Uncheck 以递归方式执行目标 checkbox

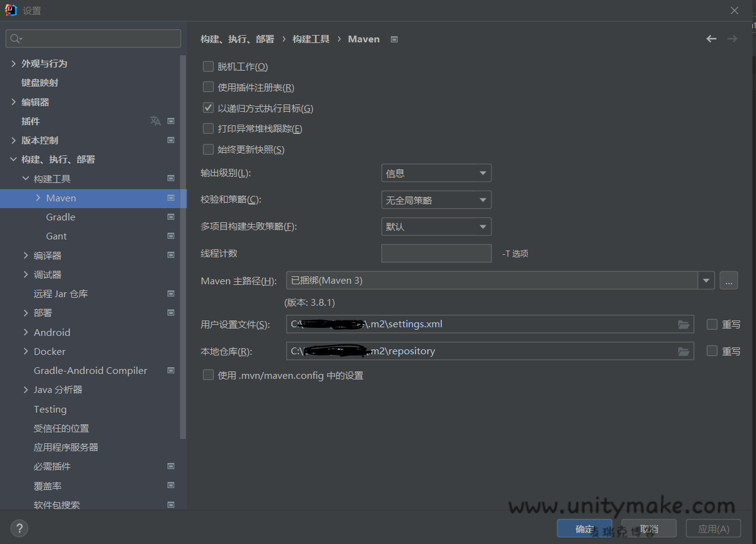208,108
